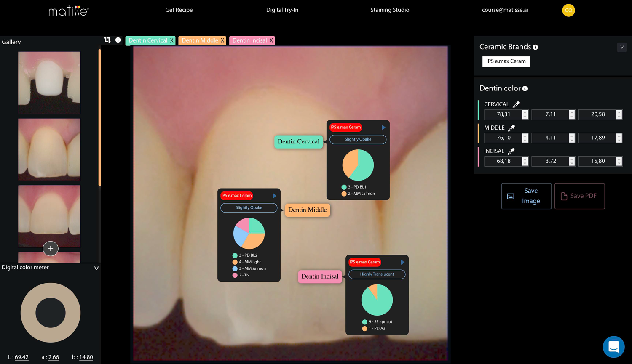632x364 pixels.
Task: Select IPS e.max Ceram on Cervical card
Action: pyautogui.click(x=345, y=127)
